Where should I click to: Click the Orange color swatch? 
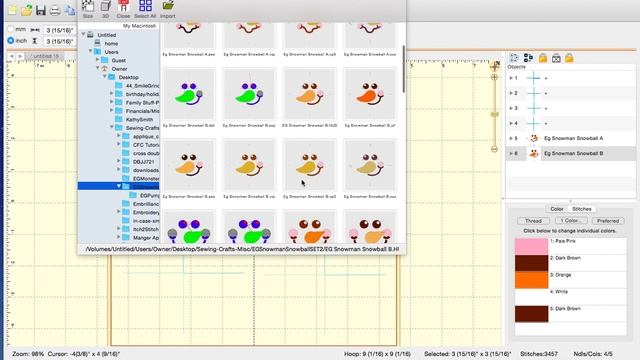coord(531,280)
